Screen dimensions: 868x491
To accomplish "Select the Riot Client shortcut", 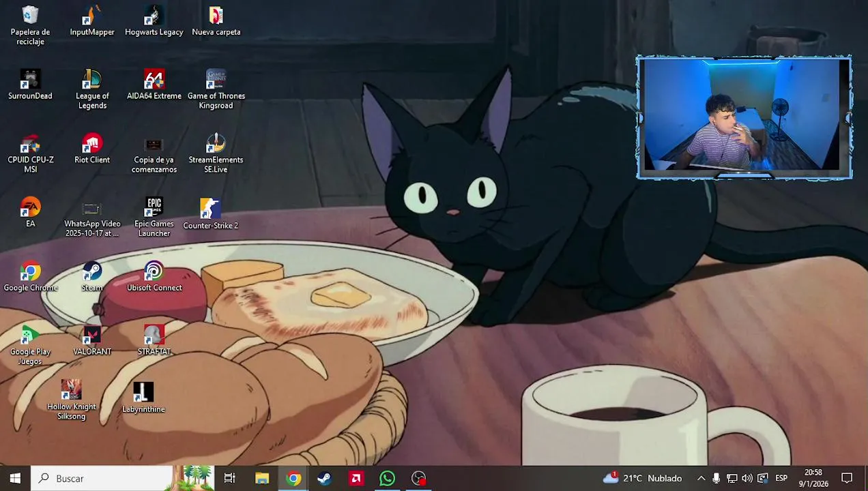I will pos(92,149).
